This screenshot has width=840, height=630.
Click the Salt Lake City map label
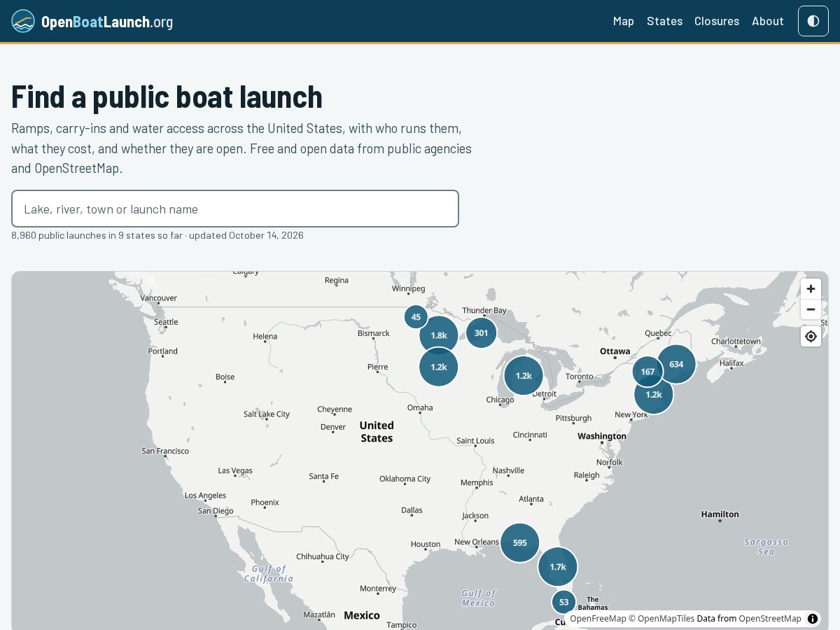[267, 414]
